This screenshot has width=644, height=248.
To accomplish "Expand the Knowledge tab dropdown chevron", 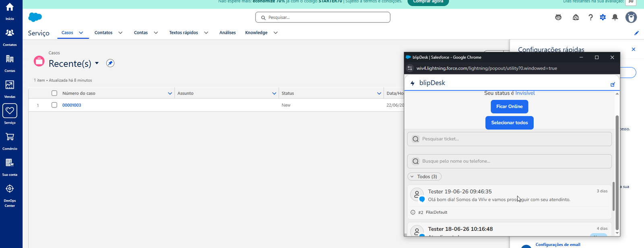I will point(276,33).
